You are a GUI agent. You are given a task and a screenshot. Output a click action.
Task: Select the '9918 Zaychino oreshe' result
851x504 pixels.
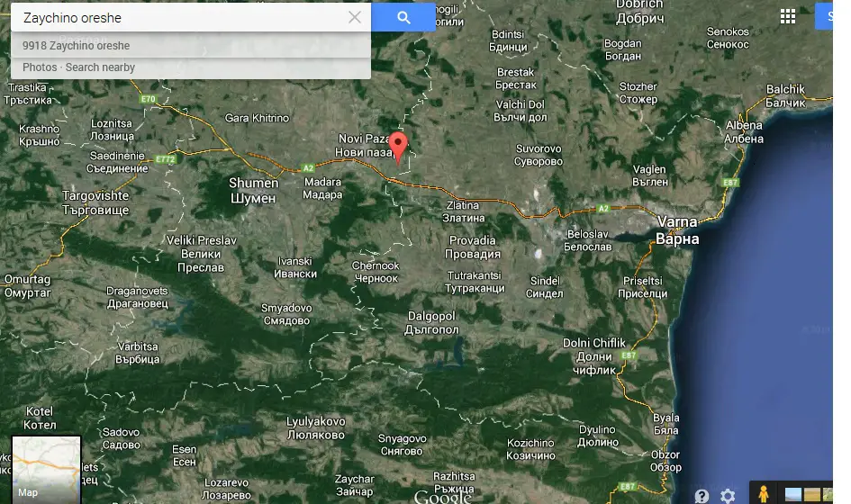coord(77,46)
